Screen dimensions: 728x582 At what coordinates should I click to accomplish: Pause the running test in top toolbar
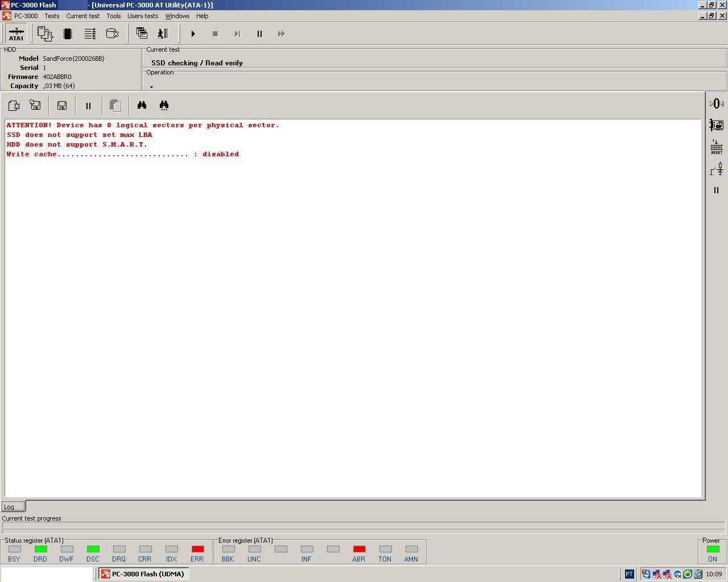coord(259,34)
